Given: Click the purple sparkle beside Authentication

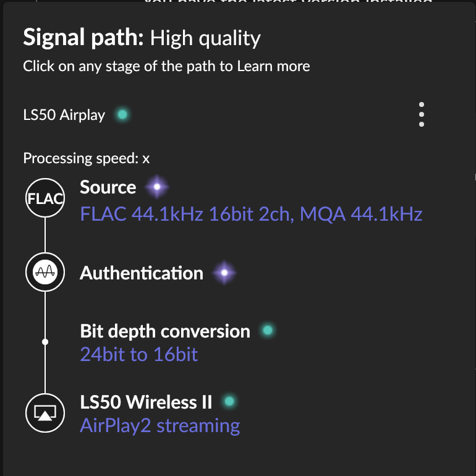Looking at the screenshot, I should [224, 273].
